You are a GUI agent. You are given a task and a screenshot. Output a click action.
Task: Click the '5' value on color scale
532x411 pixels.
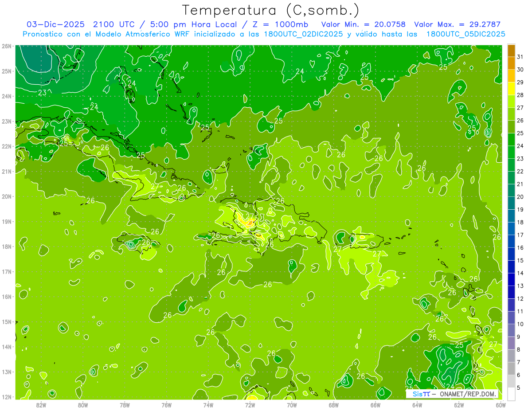coord(519,388)
